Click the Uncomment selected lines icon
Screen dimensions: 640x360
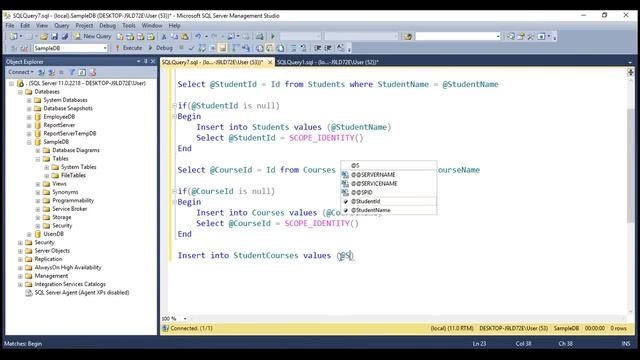pos(303,48)
